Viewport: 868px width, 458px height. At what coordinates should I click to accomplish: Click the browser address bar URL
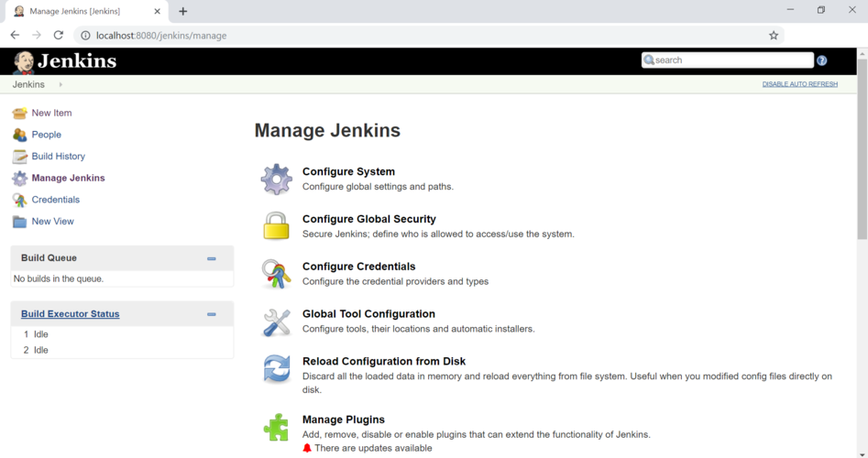[161, 36]
